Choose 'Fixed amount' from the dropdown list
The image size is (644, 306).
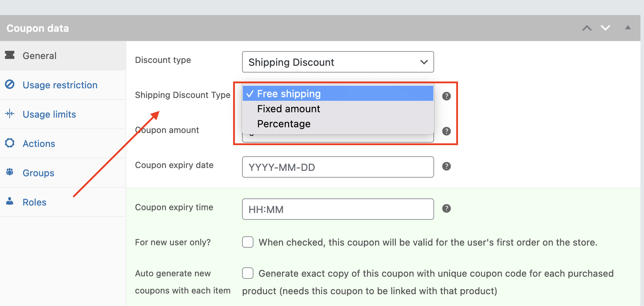coord(288,109)
